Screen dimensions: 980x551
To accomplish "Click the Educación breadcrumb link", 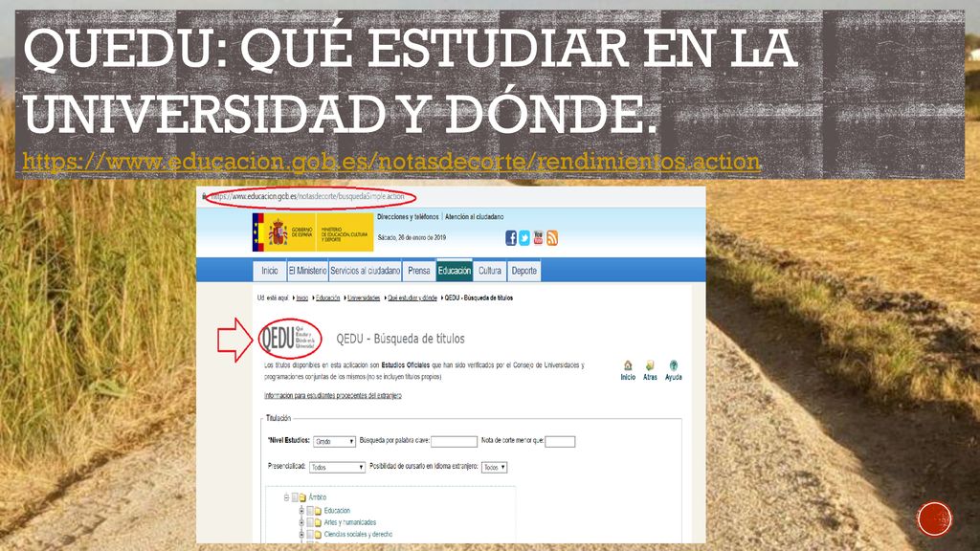I will coord(327,298).
